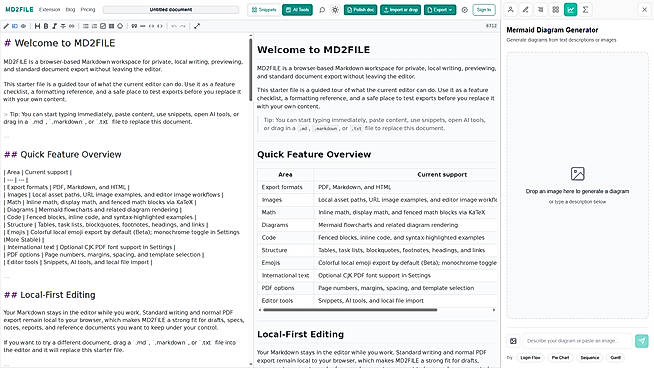Insert a blockquote with the quote icon
The height and width of the screenshot is (368, 654).
pyautogui.click(x=134, y=26)
